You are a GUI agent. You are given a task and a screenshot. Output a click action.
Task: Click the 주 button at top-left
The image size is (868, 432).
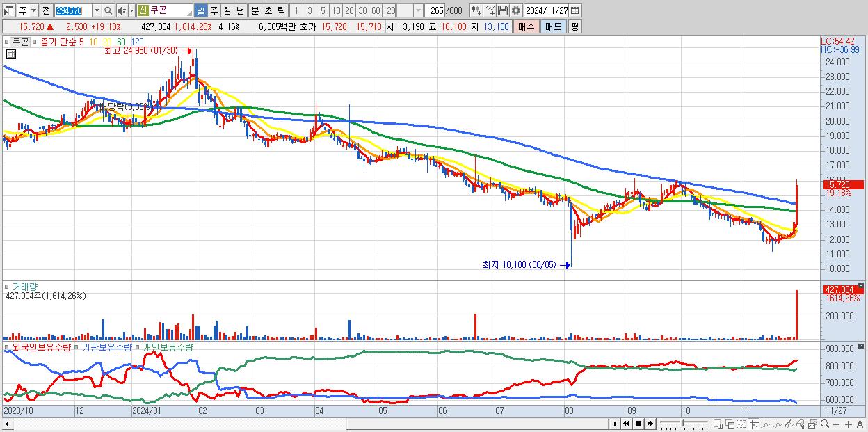(23, 10)
